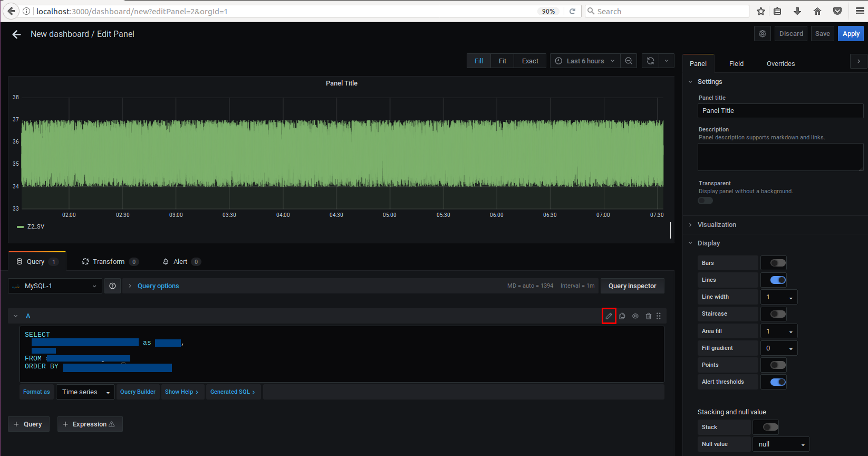Viewport: 868px width, 456px height.
Task: Expand Visualization section
Action: [717, 225]
